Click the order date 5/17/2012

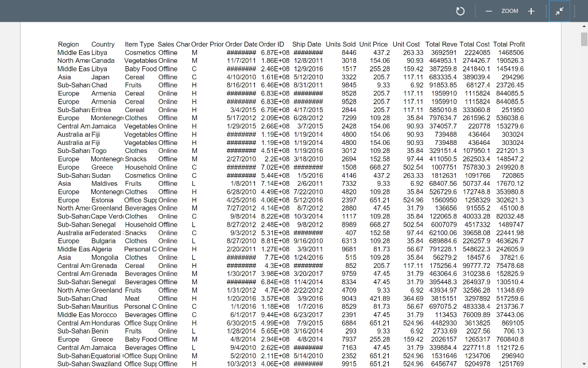point(241,118)
